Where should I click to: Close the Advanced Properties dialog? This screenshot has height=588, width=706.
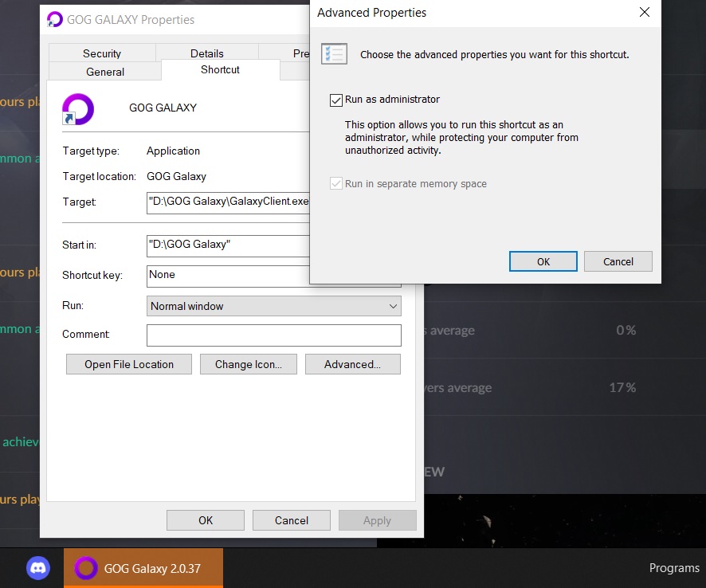coord(645,13)
